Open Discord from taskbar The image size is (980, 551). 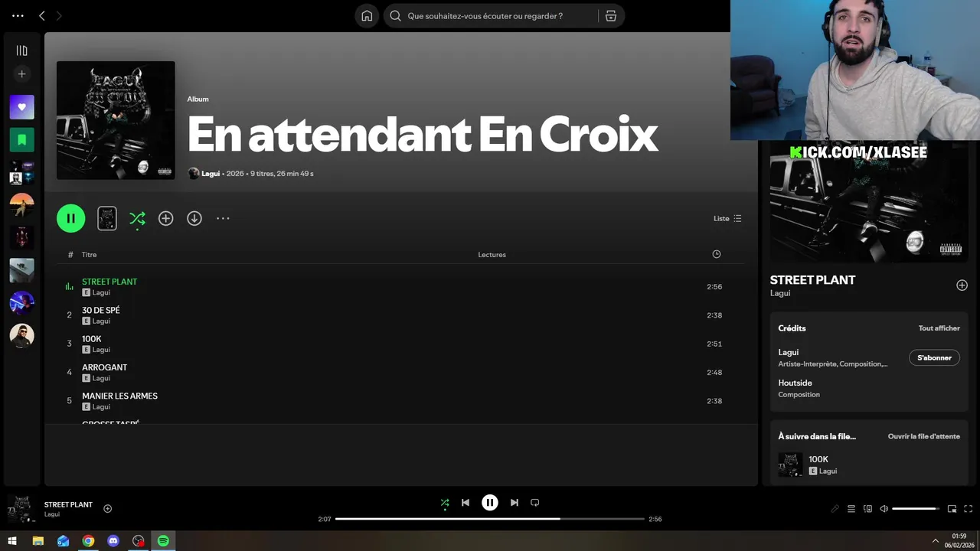pos(113,540)
